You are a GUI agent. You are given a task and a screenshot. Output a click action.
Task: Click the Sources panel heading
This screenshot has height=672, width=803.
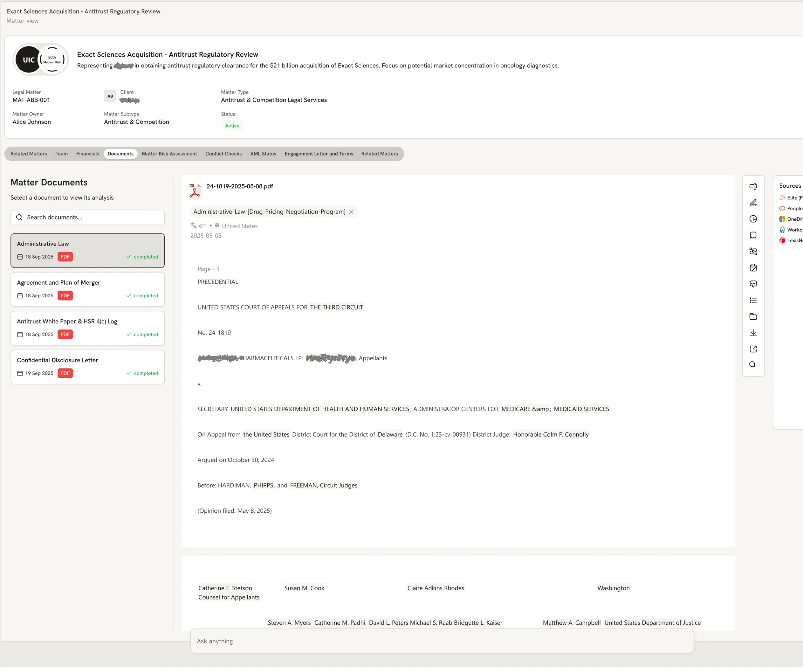pos(790,186)
